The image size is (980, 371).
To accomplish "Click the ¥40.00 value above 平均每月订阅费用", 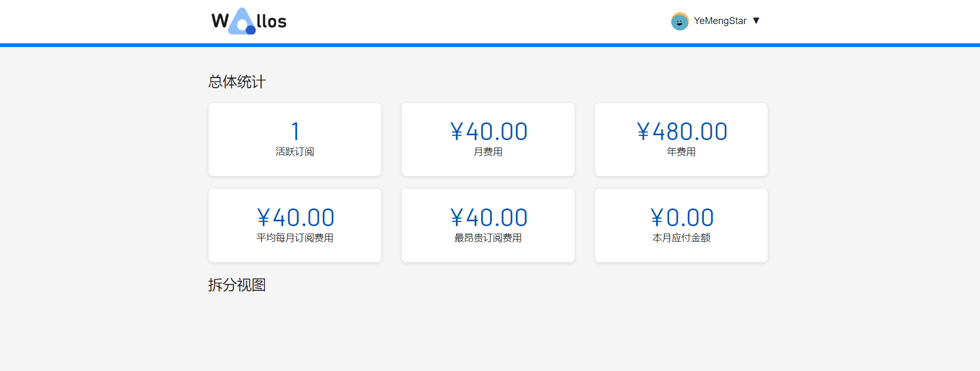I will point(295,218).
